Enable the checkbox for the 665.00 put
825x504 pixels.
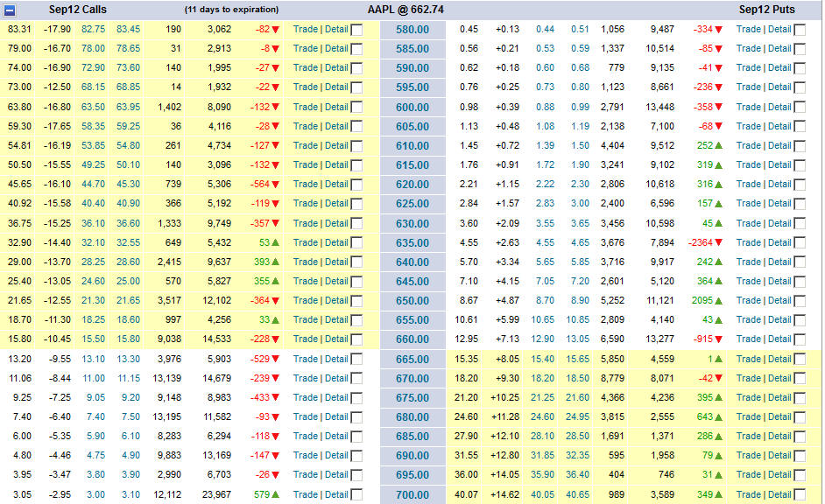(x=800, y=360)
